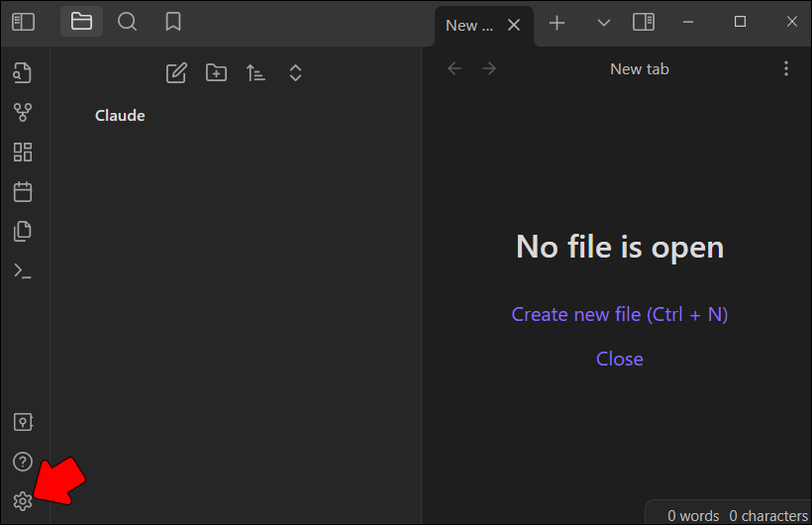Open the More options menu for New tab
Image resolution: width=812 pixels, height=525 pixels.
pyautogui.click(x=786, y=68)
